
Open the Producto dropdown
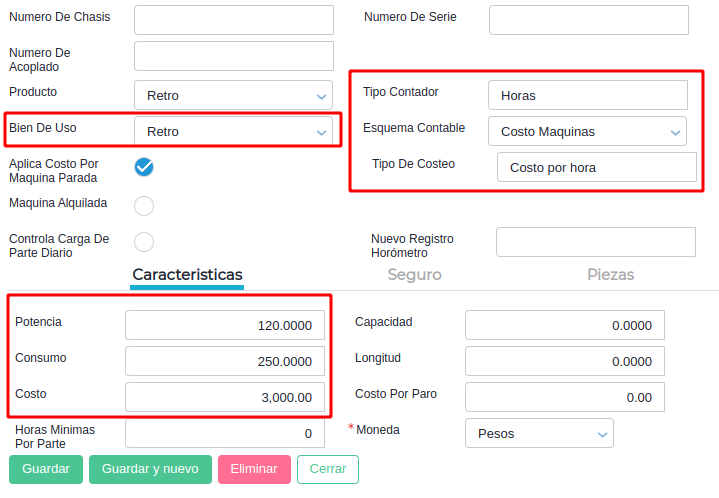[x=233, y=96]
